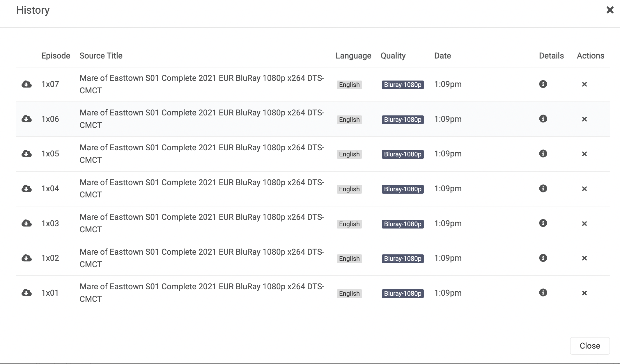Remove episode 1x07 from history
Image resolution: width=620 pixels, height=364 pixels.
[584, 84]
